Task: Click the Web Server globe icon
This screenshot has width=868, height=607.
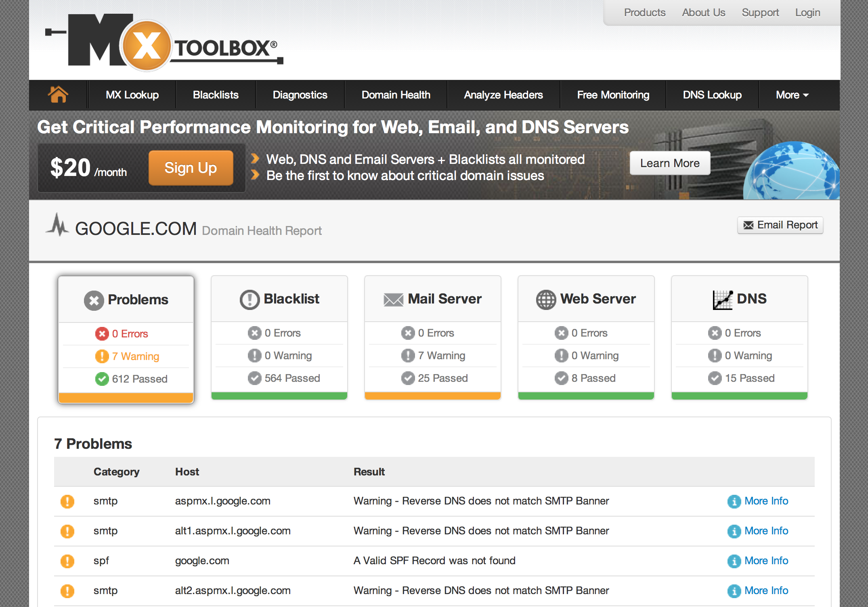Action: pos(546,299)
